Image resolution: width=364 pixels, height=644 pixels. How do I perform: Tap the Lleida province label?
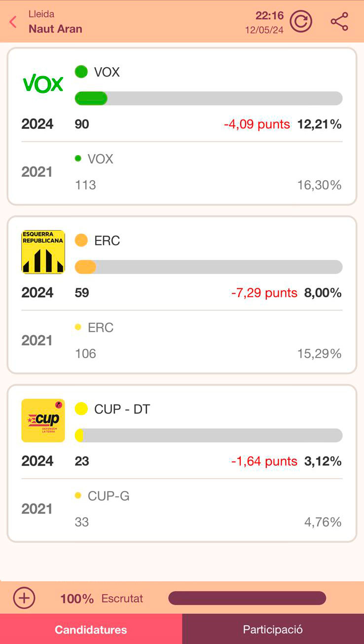click(41, 14)
